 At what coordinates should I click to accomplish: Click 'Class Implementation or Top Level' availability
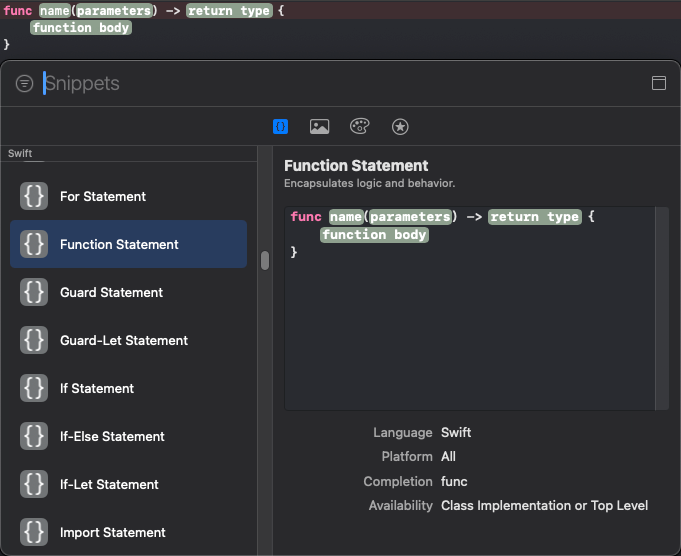pos(545,506)
